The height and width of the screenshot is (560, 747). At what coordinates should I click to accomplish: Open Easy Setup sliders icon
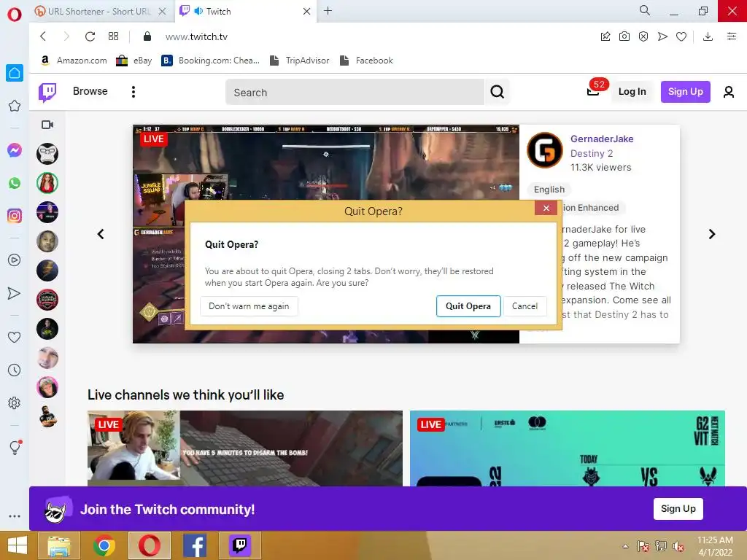pyautogui.click(x=732, y=36)
